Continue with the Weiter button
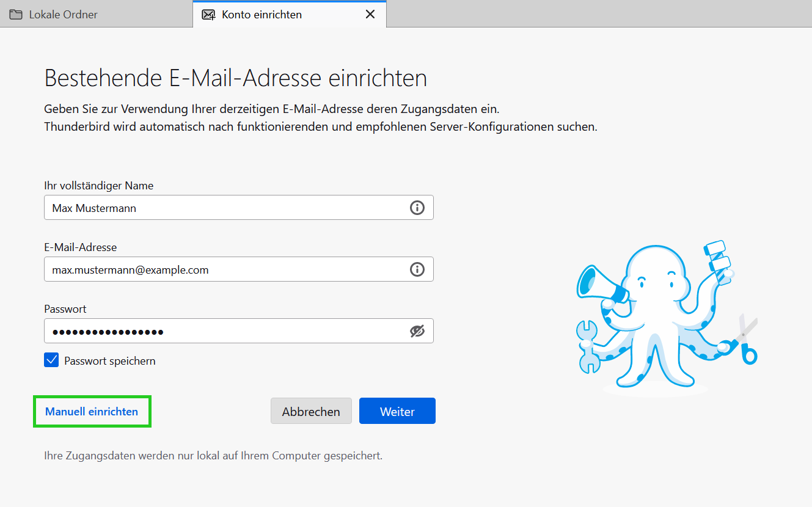812x507 pixels. (397, 411)
